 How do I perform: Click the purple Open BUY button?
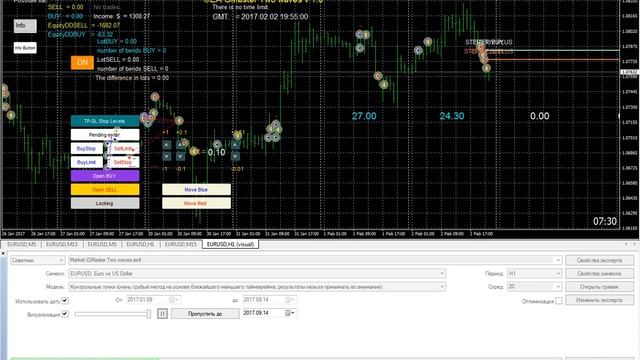(104, 176)
